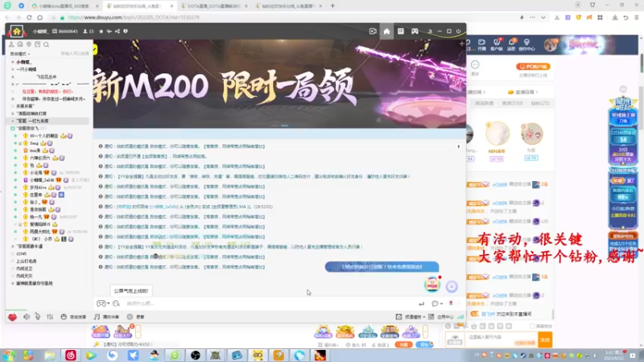This screenshot has width=644, height=362.
Task: Open the NetEase Music taskbar icon
Action: [x=71, y=356]
